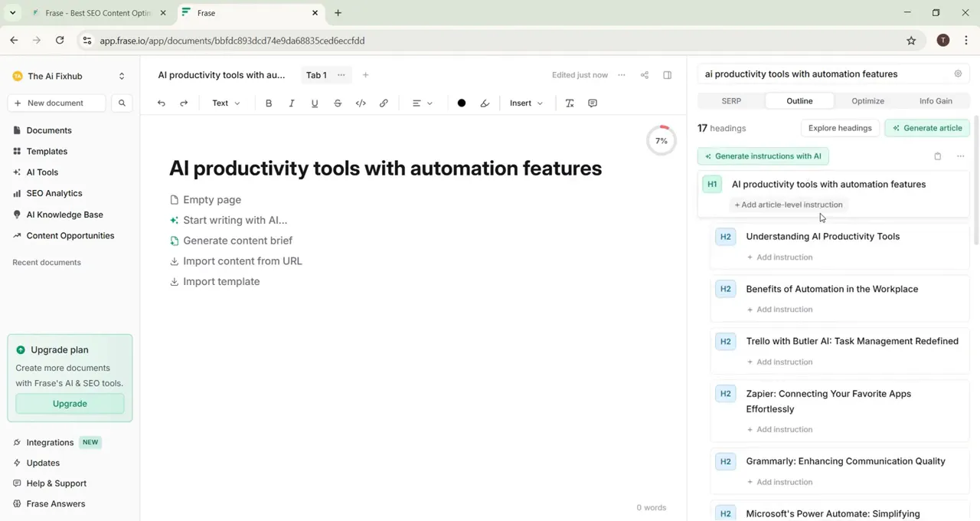The width and height of the screenshot is (980, 521).
Task: Switch to the Optimize tab
Action: [x=867, y=101]
